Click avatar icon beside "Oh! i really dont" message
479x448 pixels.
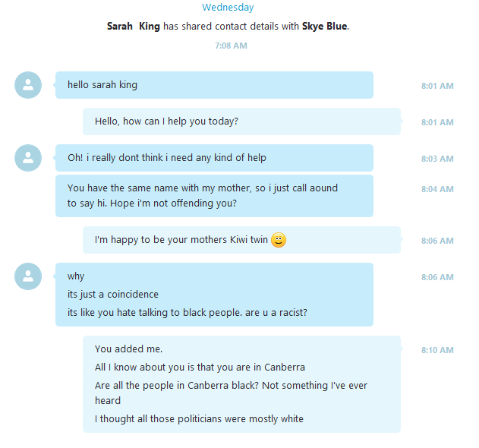tap(28, 158)
